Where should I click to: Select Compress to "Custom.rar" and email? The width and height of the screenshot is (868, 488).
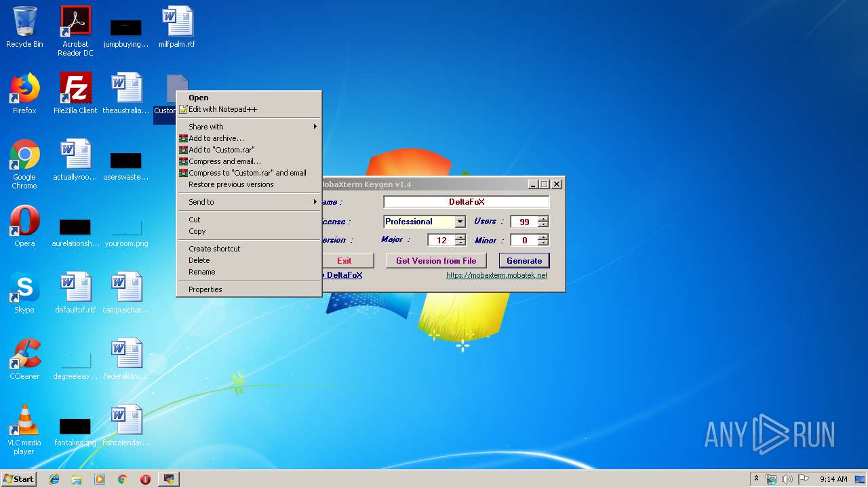click(x=249, y=173)
